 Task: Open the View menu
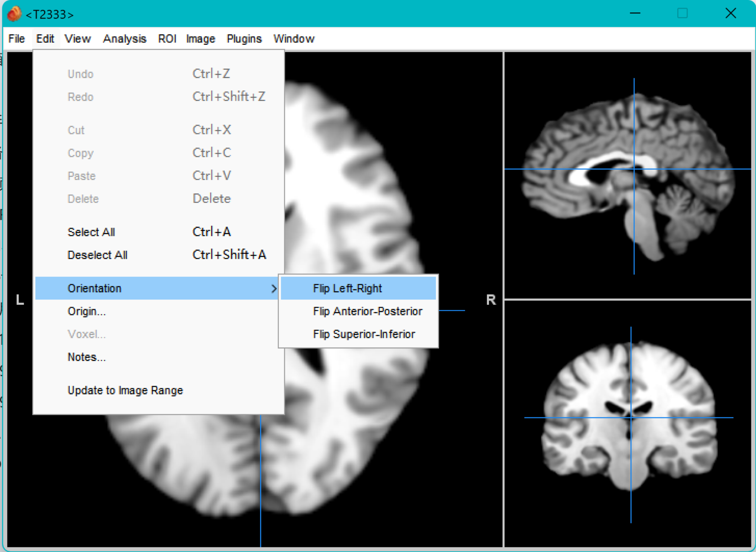point(78,39)
